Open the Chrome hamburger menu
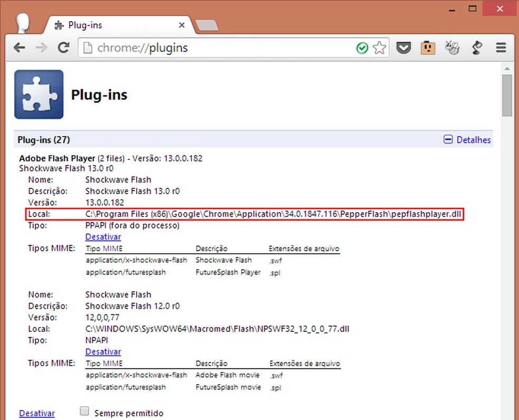This screenshot has height=420, width=519. click(x=501, y=48)
